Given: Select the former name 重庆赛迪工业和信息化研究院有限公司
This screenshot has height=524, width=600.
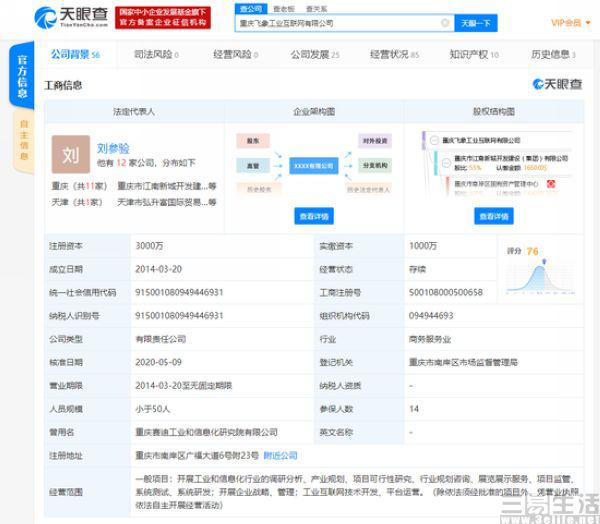Looking at the screenshot, I should pos(206,432).
